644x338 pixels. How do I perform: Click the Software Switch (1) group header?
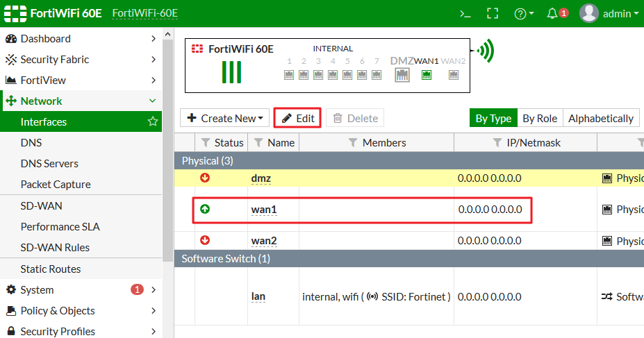point(409,259)
